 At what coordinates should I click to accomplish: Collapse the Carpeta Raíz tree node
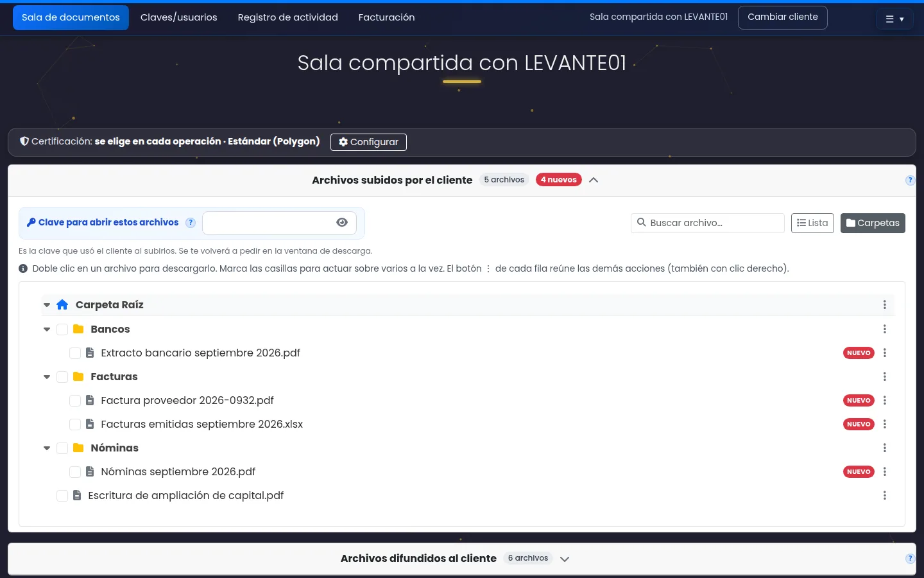click(47, 305)
